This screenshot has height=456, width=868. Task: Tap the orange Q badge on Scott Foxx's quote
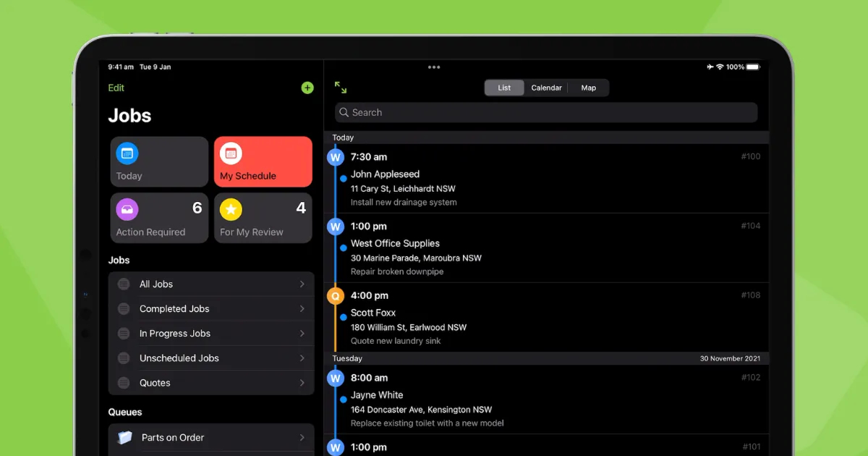point(335,295)
